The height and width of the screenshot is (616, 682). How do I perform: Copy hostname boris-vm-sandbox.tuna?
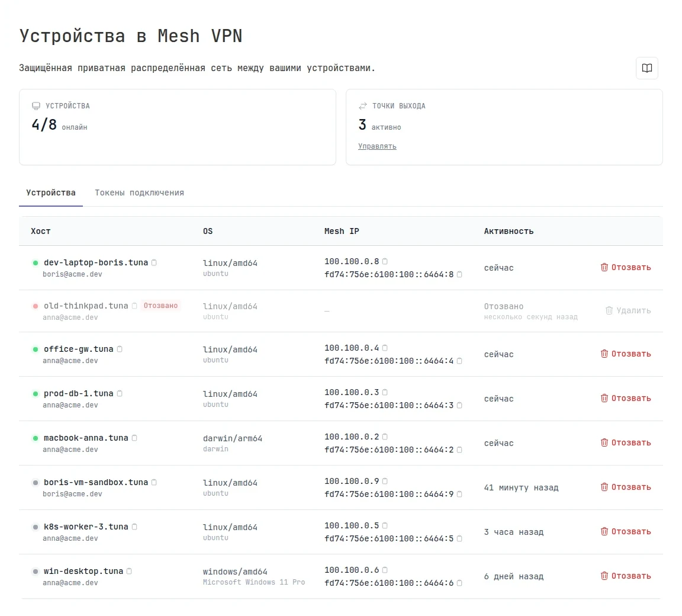(x=154, y=482)
